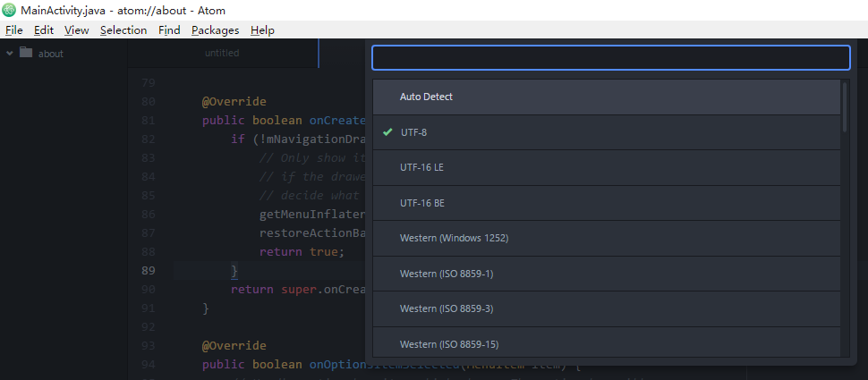Open the File menu
The image size is (868, 380).
(x=13, y=30)
